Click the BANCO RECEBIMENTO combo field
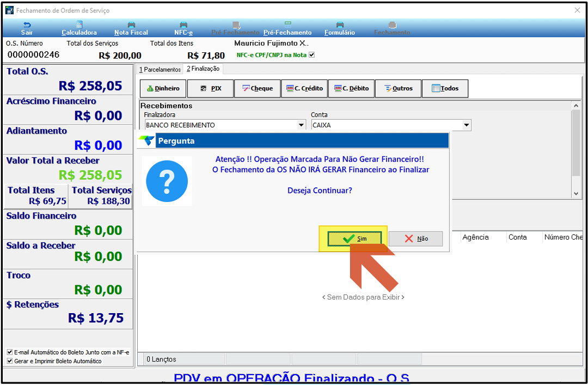The width and height of the screenshot is (588, 385). coord(225,125)
